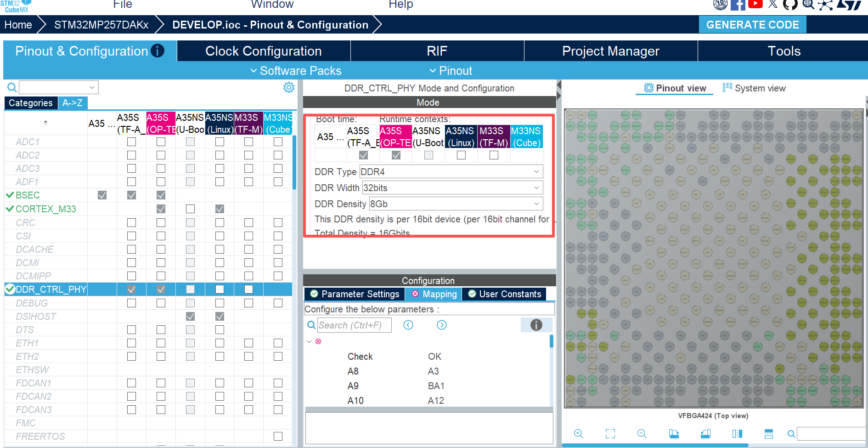Open the ST logo link
This screenshot has width=868, height=448.
click(x=849, y=5)
